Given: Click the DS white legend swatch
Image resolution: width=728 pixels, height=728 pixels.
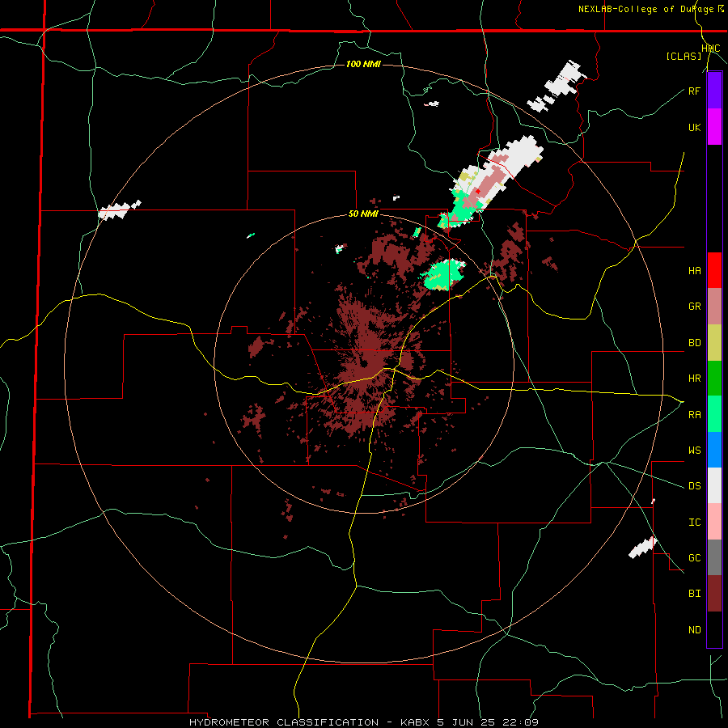Looking at the screenshot, I should click(714, 485).
